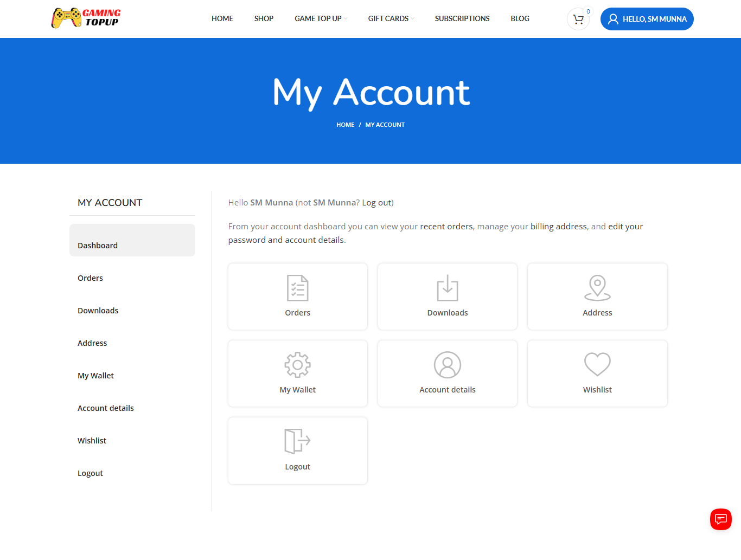The width and height of the screenshot is (741, 560).
Task: Click the cart count badge showing 0
Action: coord(588,11)
